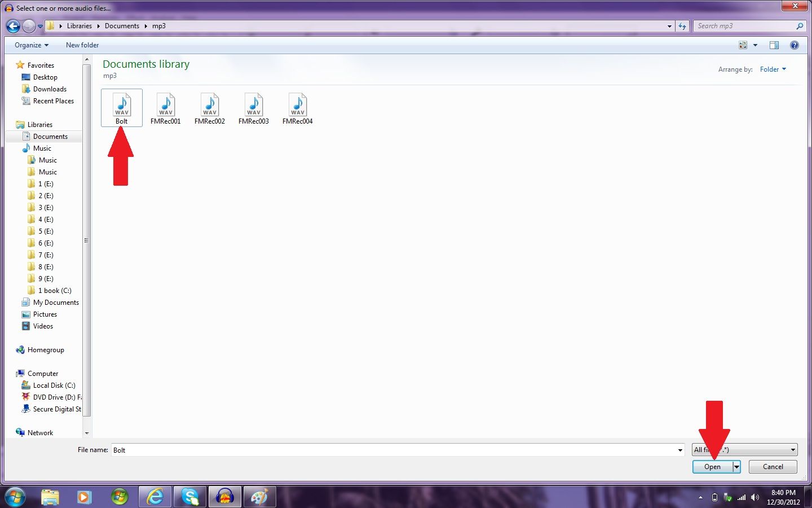
Task: Launch Skype from the taskbar
Action: pyautogui.click(x=189, y=497)
